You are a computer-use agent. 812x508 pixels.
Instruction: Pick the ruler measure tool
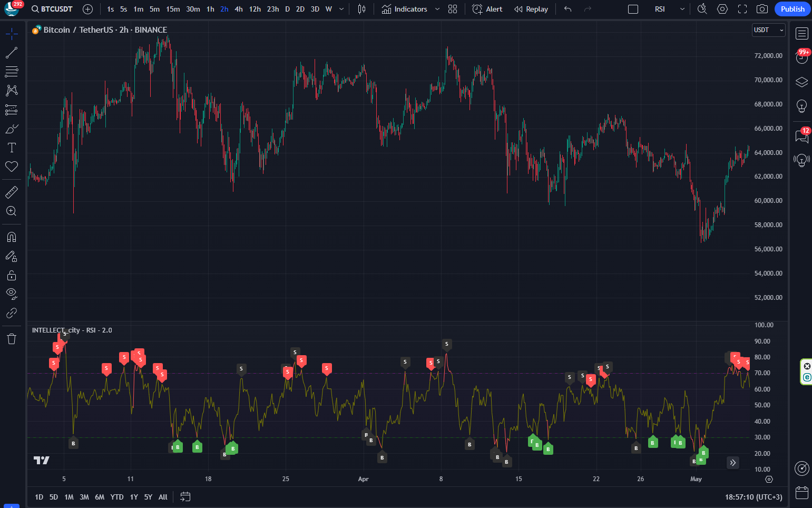[12, 192]
